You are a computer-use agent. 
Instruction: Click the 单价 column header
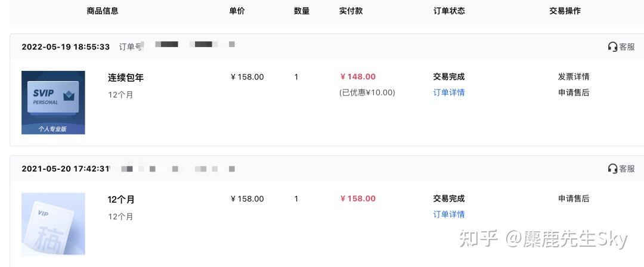coord(237,11)
